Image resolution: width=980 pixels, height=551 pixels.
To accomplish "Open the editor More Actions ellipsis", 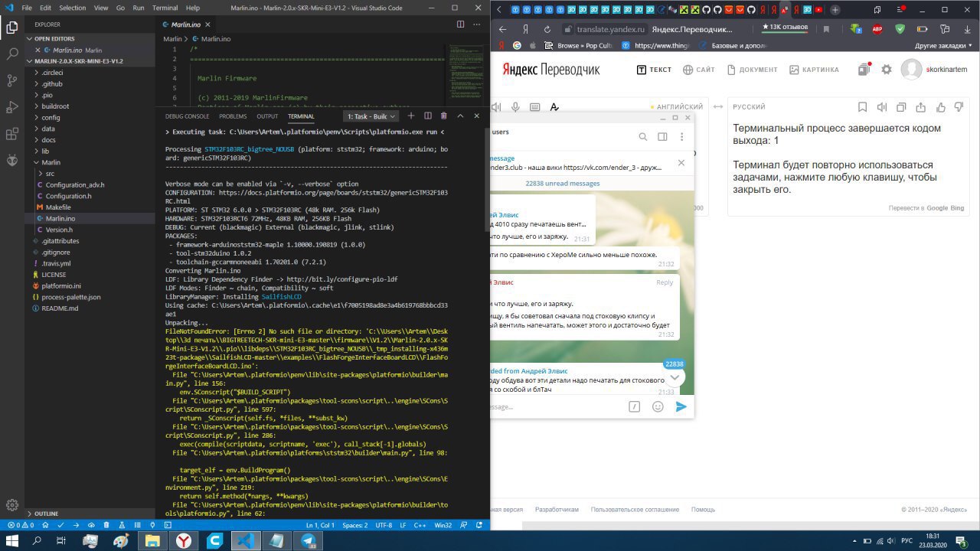I will pos(476,24).
